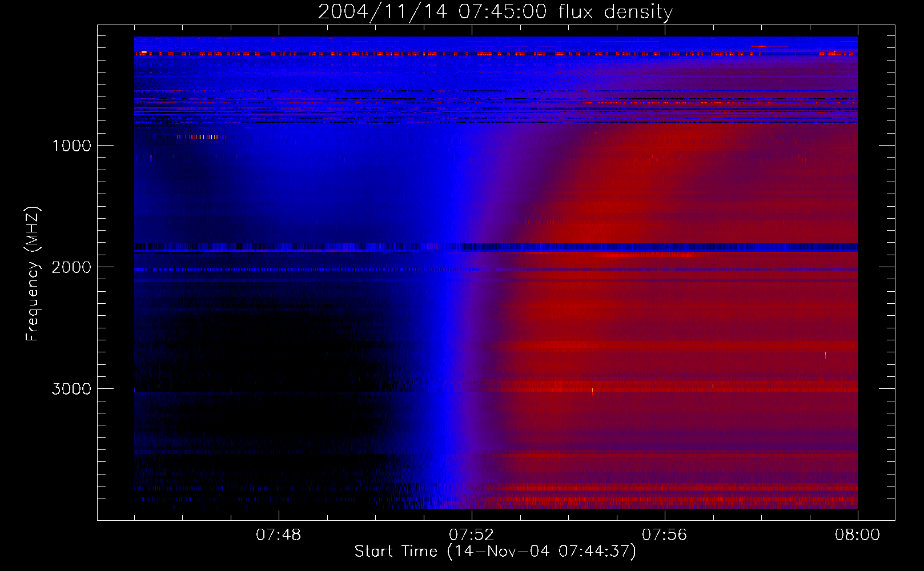924x571 pixels.
Task: Click the 2000 frequency tick label
Action: pos(71,267)
